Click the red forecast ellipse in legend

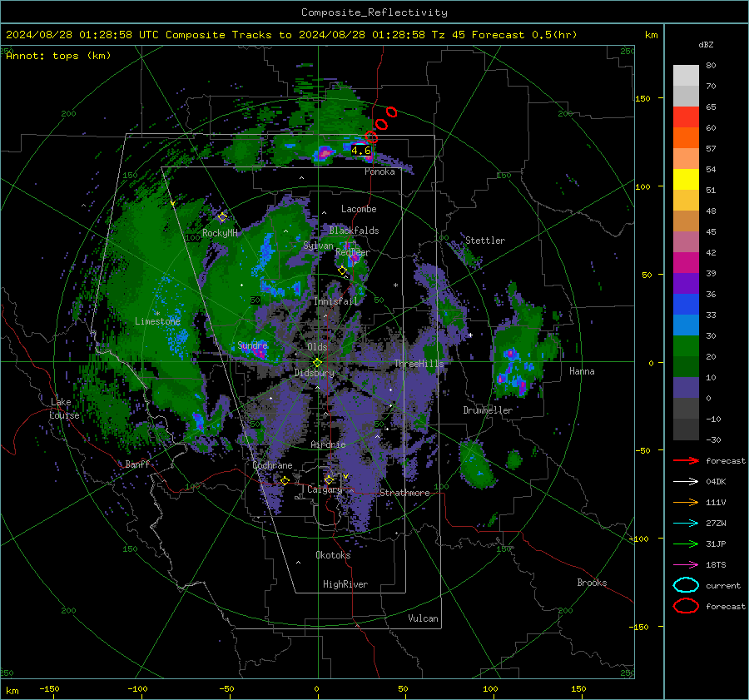click(686, 606)
